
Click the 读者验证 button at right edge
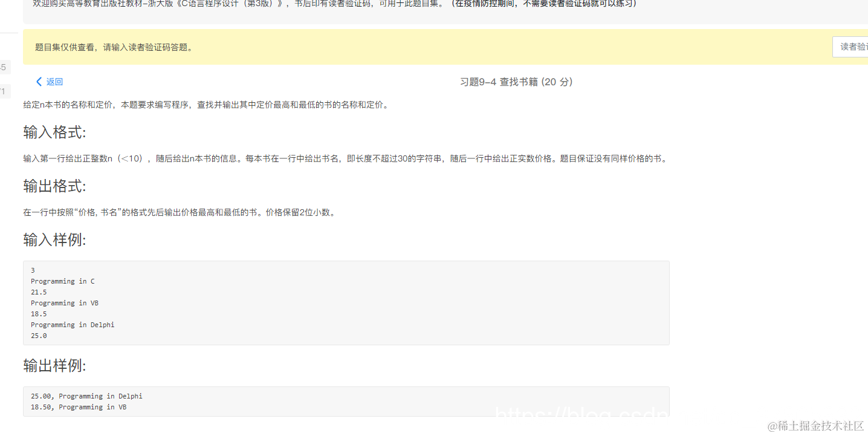pyautogui.click(x=851, y=47)
